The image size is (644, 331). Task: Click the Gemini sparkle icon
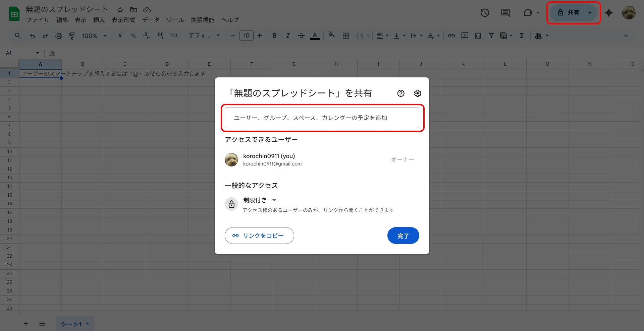point(609,13)
